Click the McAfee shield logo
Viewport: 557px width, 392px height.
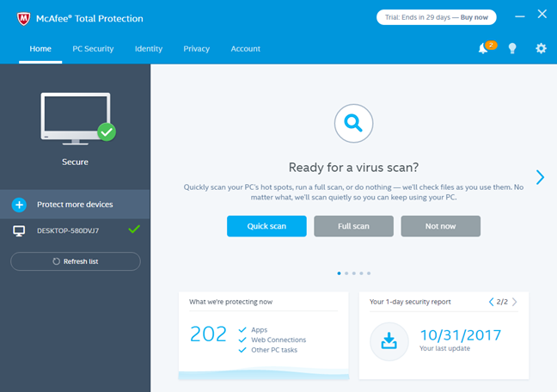[x=23, y=18]
